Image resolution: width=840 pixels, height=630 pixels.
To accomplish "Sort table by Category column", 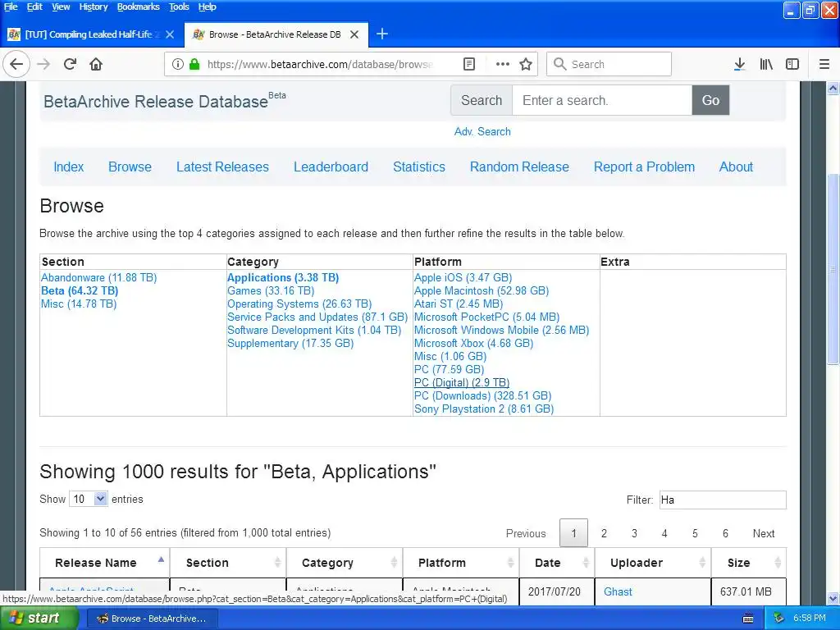I will click(x=345, y=563).
